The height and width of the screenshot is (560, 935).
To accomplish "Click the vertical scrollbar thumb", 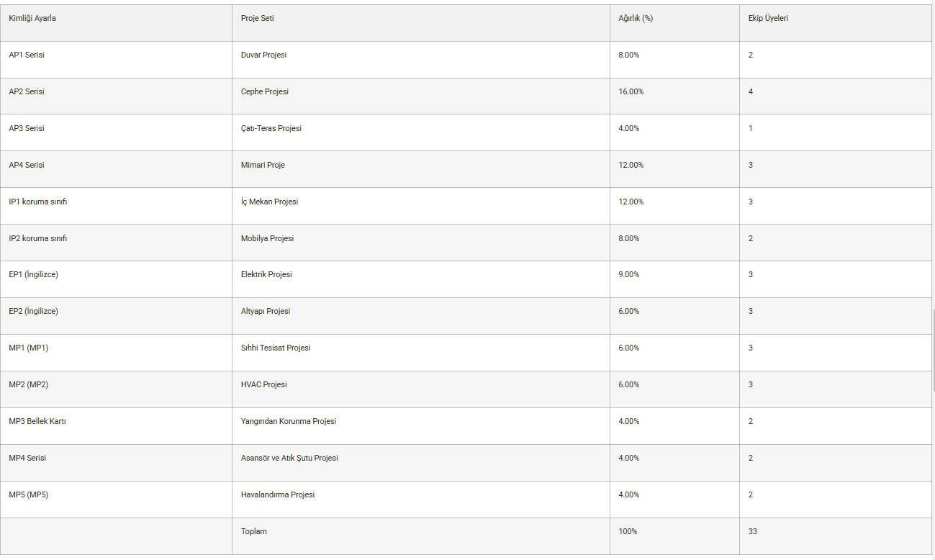I will (x=933, y=350).
